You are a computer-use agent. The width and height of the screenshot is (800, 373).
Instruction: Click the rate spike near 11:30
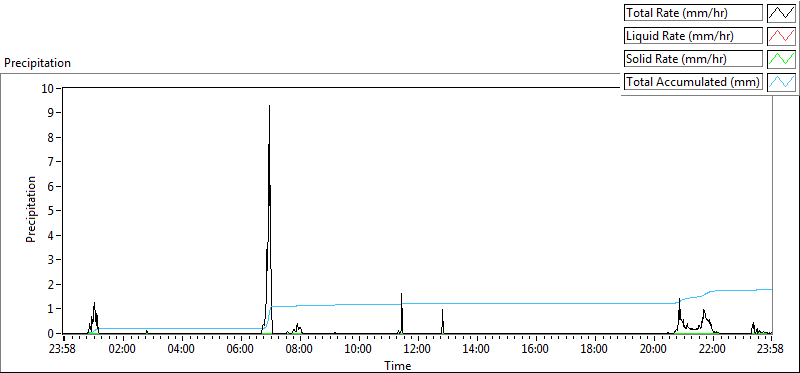[402, 312]
